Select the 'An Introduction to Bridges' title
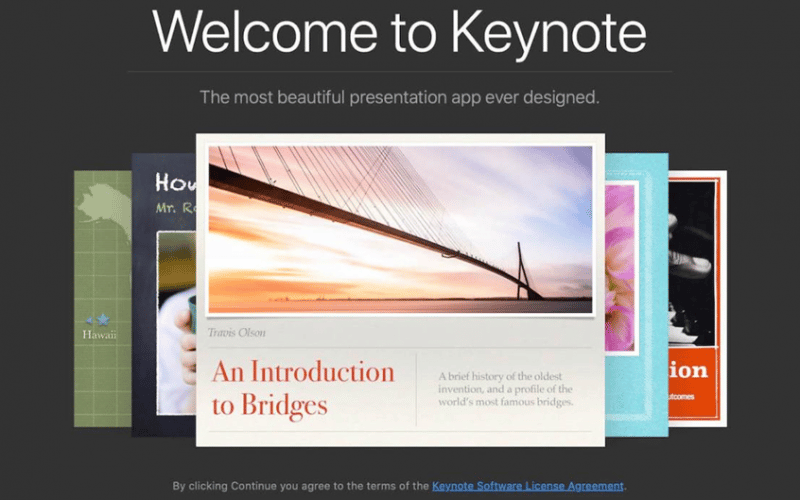800x500 pixels. pyautogui.click(x=303, y=387)
